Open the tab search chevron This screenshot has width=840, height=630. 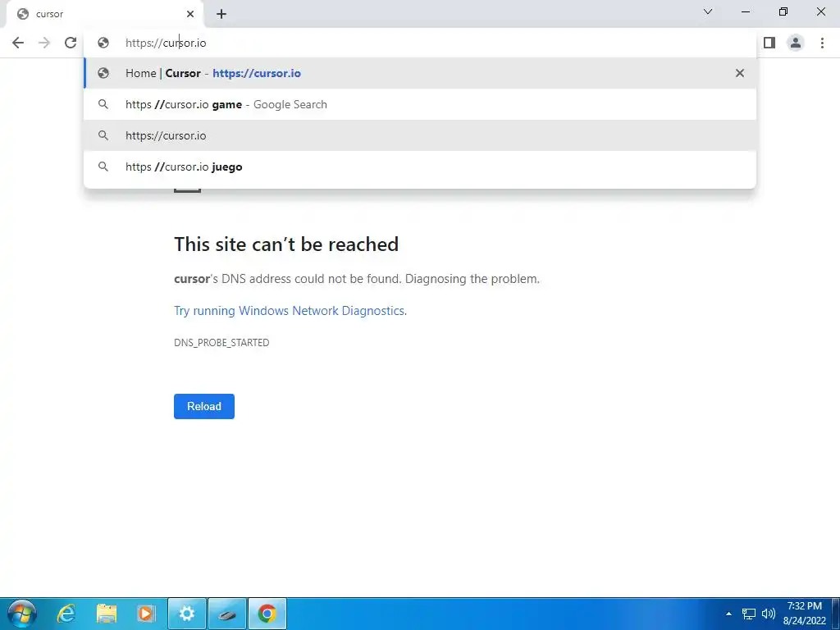[708, 11]
